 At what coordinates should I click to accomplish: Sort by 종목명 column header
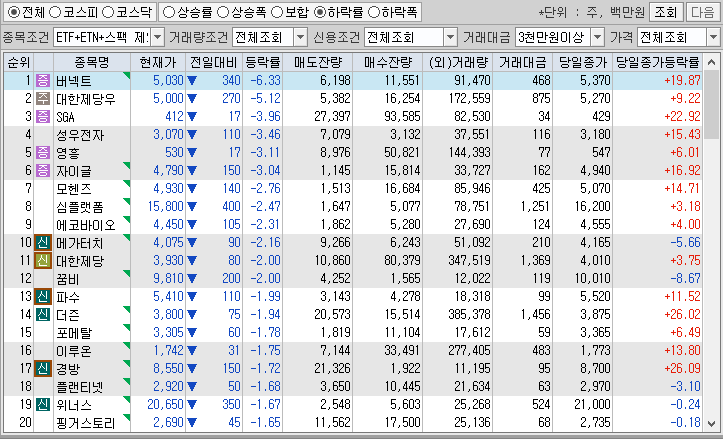point(92,62)
